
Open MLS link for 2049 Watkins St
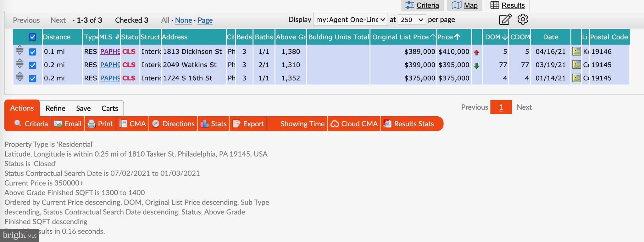[110, 65]
